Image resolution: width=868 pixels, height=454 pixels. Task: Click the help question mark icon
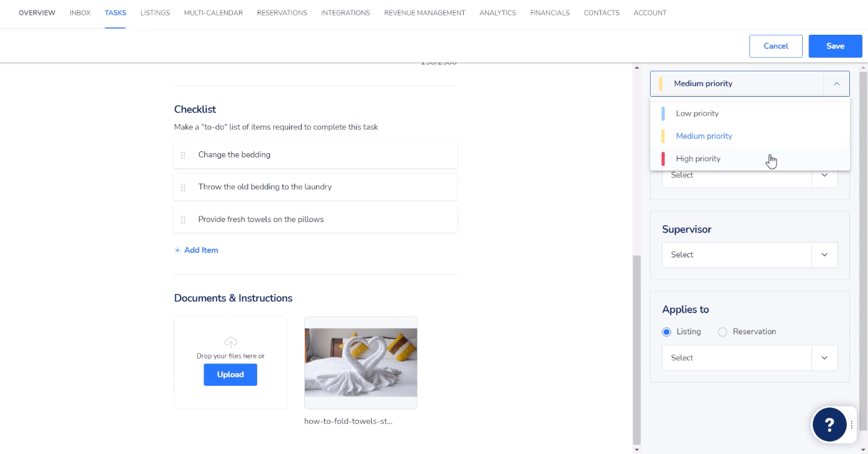coord(830,424)
